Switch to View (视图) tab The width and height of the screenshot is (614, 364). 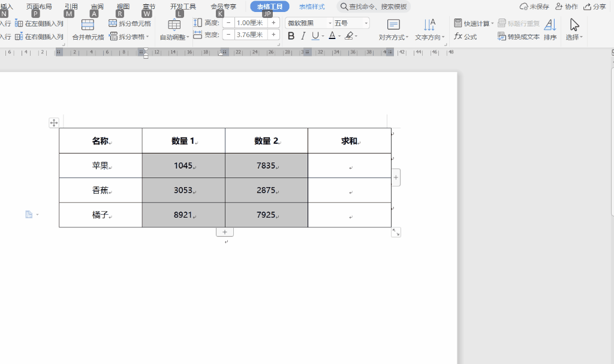123,7
